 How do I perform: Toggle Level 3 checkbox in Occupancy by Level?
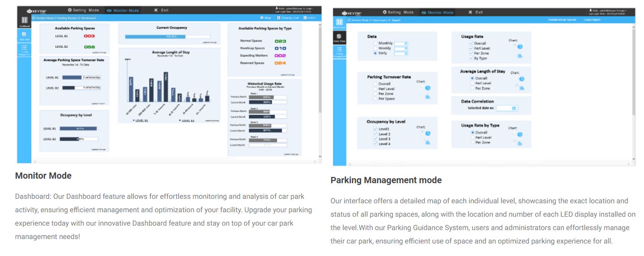[x=375, y=139]
